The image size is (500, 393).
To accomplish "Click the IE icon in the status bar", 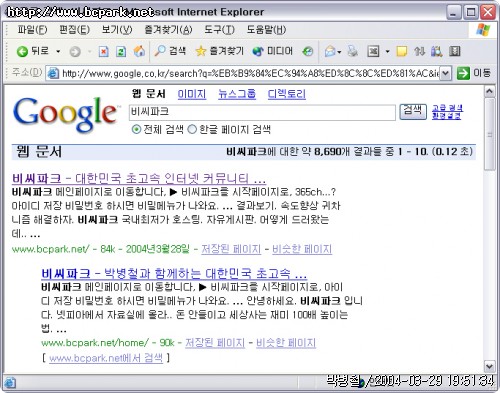I will tap(9, 382).
